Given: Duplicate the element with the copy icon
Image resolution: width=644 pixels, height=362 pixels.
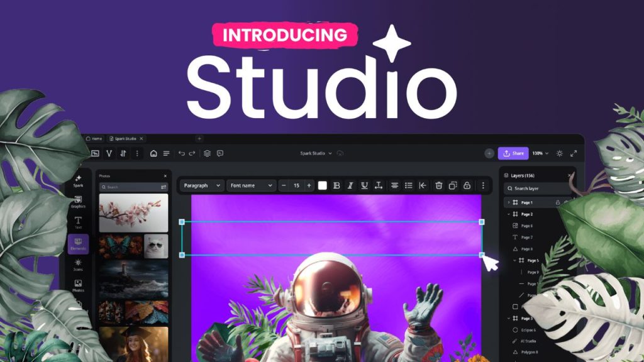Looking at the screenshot, I should click(453, 185).
